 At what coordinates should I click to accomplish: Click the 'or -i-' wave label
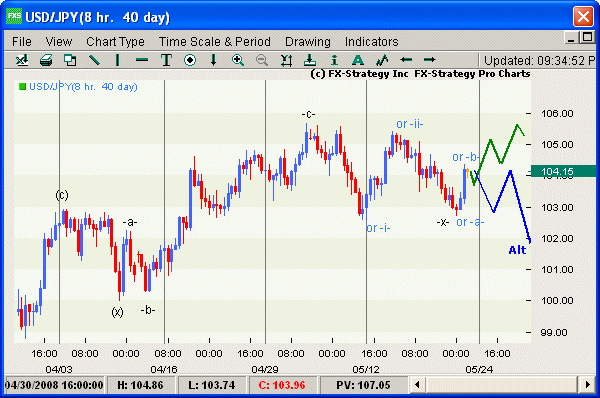click(x=378, y=228)
